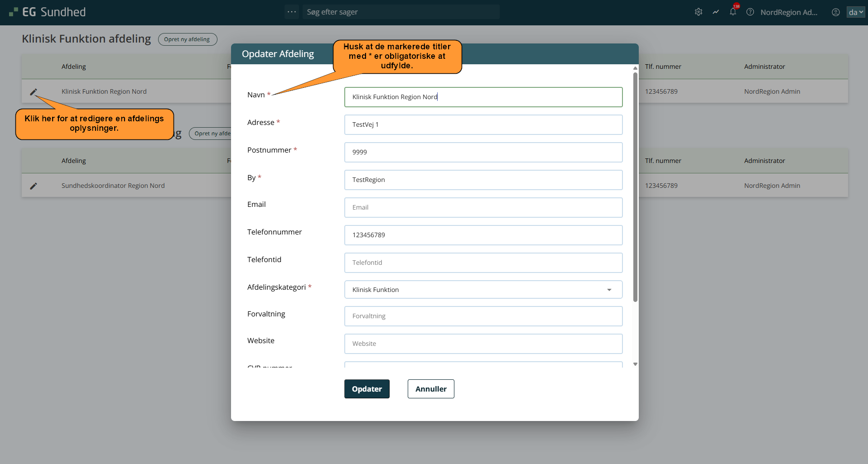Edit Klinisk Funktion Region Nord pencil icon
Image resolution: width=868 pixels, height=464 pixels.
(x=34, y=92)
